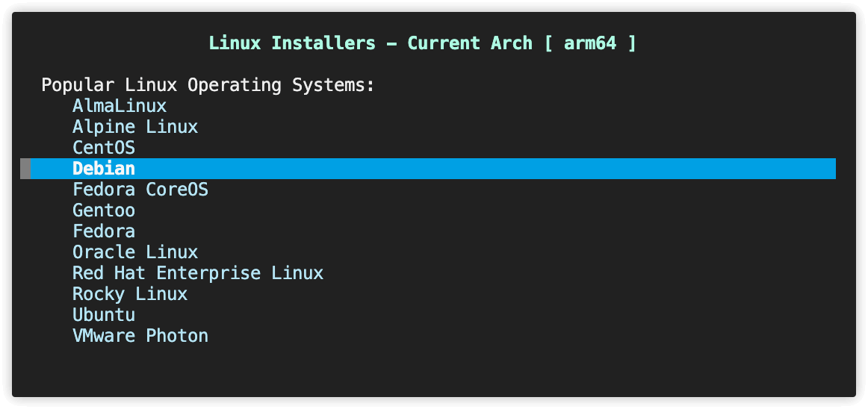Viewport: 868px width, 409px height.
Task: Open the VMware Photon entry
Action: click(140, 336)
